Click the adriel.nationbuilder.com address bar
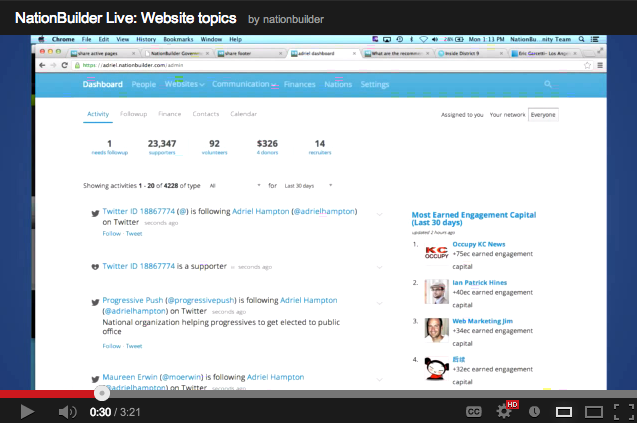The image size is (637, 423). click(x=327, y=65)
